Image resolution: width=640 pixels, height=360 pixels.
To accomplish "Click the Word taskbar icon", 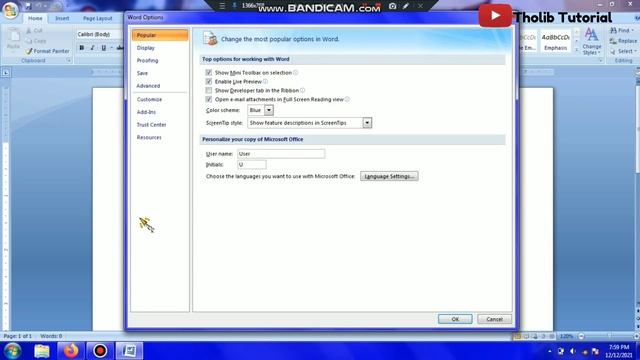I will tap(129, 351).
